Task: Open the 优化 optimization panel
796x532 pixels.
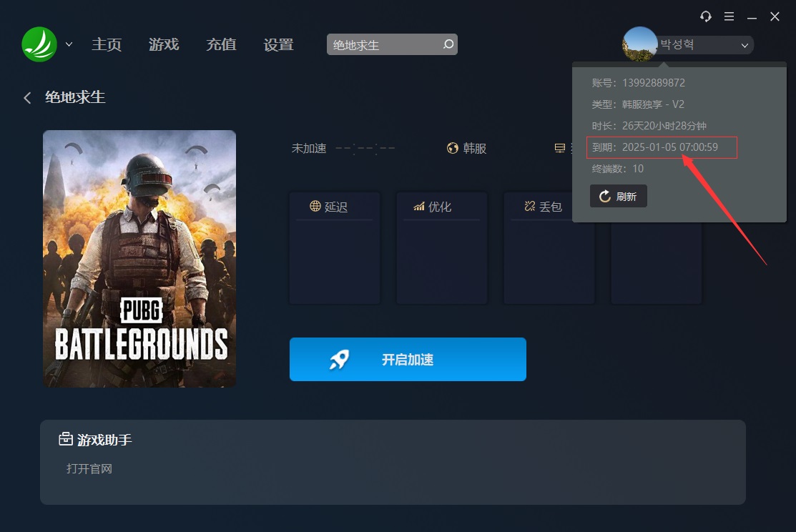Action: coord(442,247)
